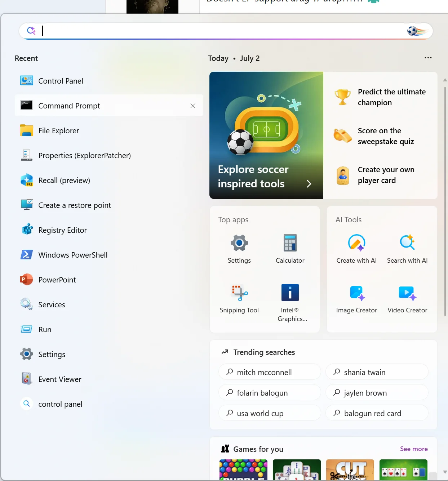
Task: Open File Explorer from the Recent list
Action: pyautogui.click(x=109, y=130)
